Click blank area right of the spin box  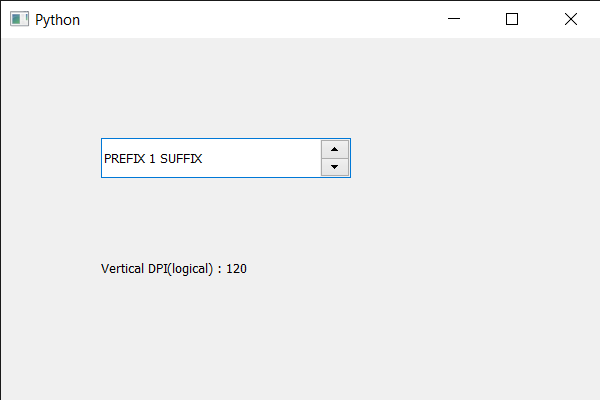[474, 158]
